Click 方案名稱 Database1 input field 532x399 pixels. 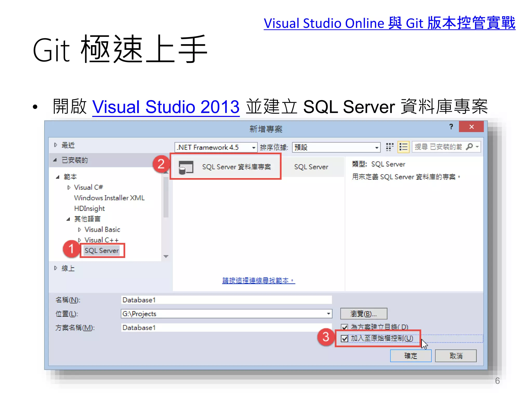(x=226, y=328)
